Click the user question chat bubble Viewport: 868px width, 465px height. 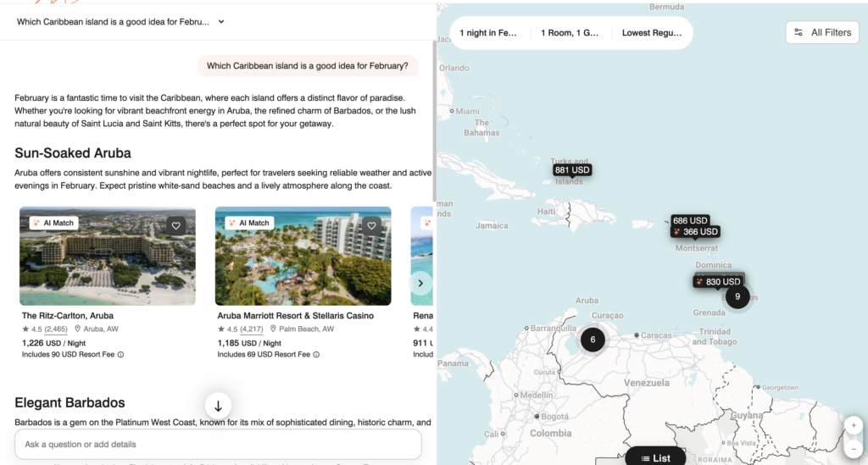click(x=307, y=66)
